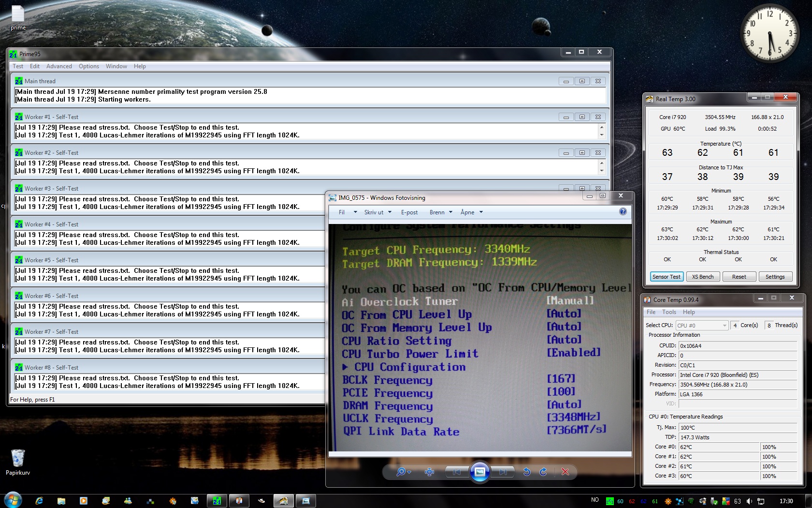The height and width of the screenshot is (508, 812).
Task: Start slideshow with round blue button
Action: click(479, 472)
